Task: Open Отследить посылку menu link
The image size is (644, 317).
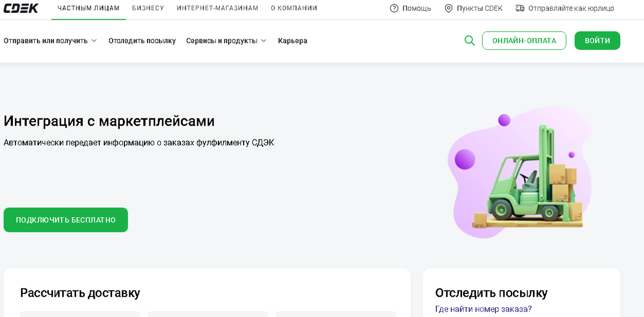Action: coord(142,41)
